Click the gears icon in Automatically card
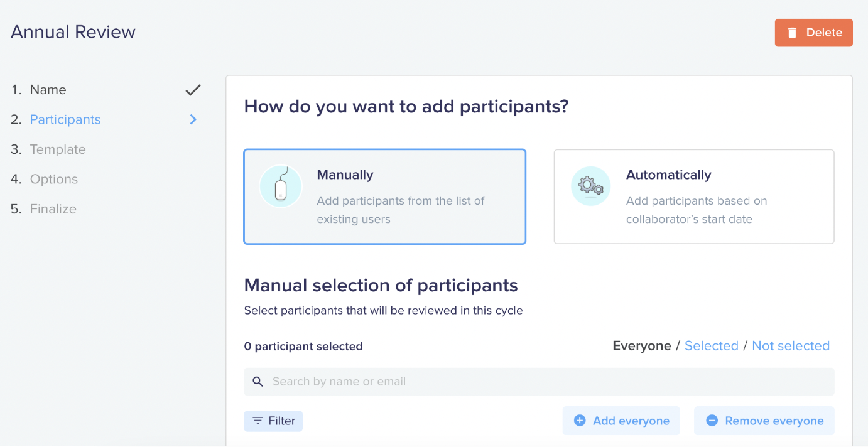868x447 pixels. click(x=590, y=186)
